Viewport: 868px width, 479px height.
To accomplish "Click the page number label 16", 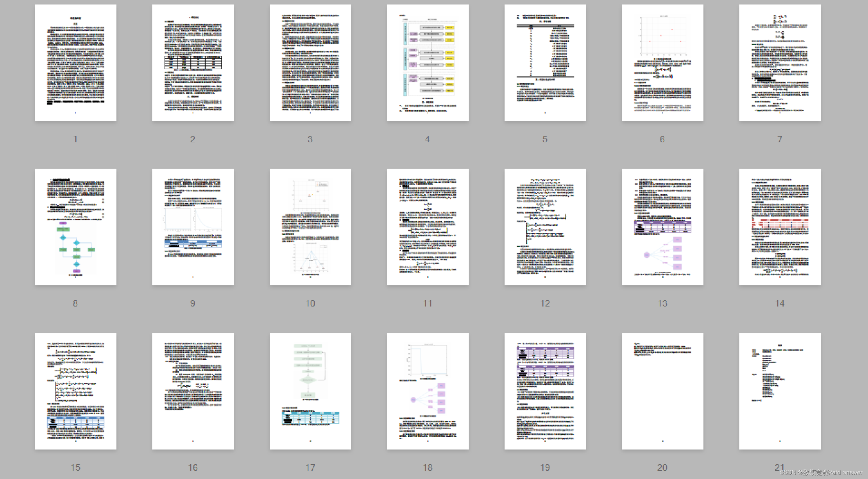I will pyautogui.click(x=193, y=467).
